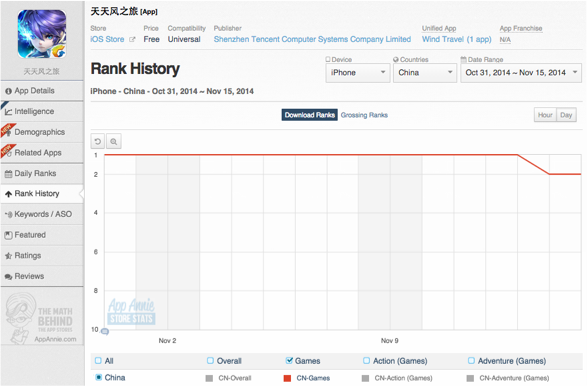Switch to Grossing Ranks tab
Screen dimensions: 587x386
pyautogui.click(x=364, y=115)
